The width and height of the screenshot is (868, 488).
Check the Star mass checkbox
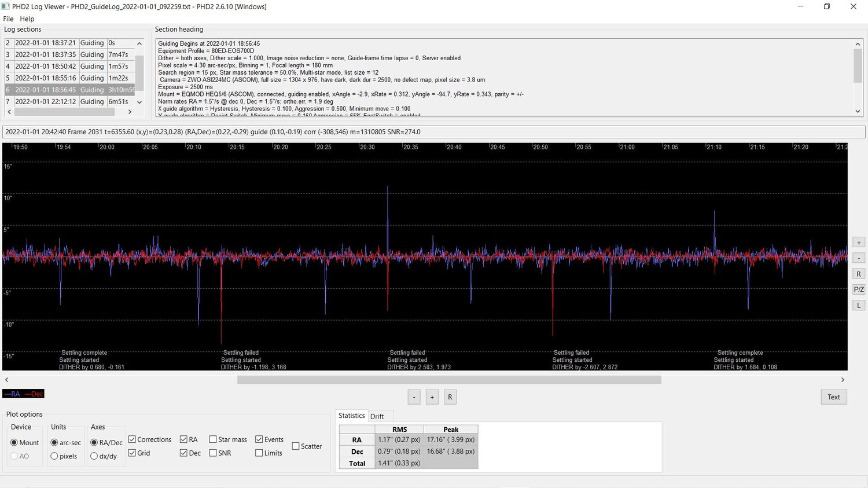coord(213,439)
